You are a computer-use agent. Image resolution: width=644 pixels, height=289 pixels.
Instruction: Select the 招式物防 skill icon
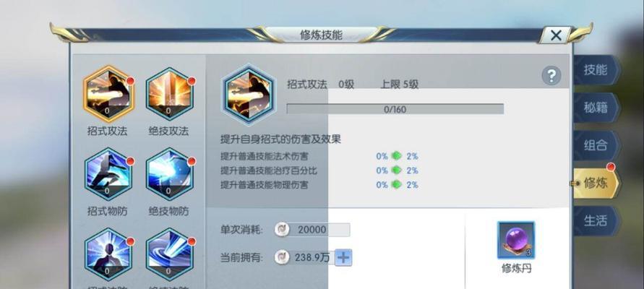(108, 174)
